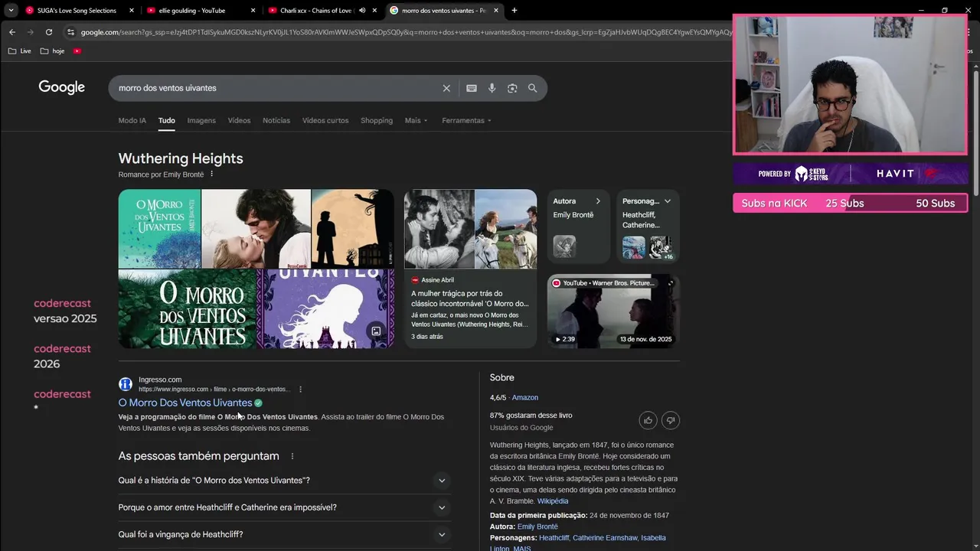Select the Shopping search tab
Screen dimensions: 980x551
click(x=377, y=120)
